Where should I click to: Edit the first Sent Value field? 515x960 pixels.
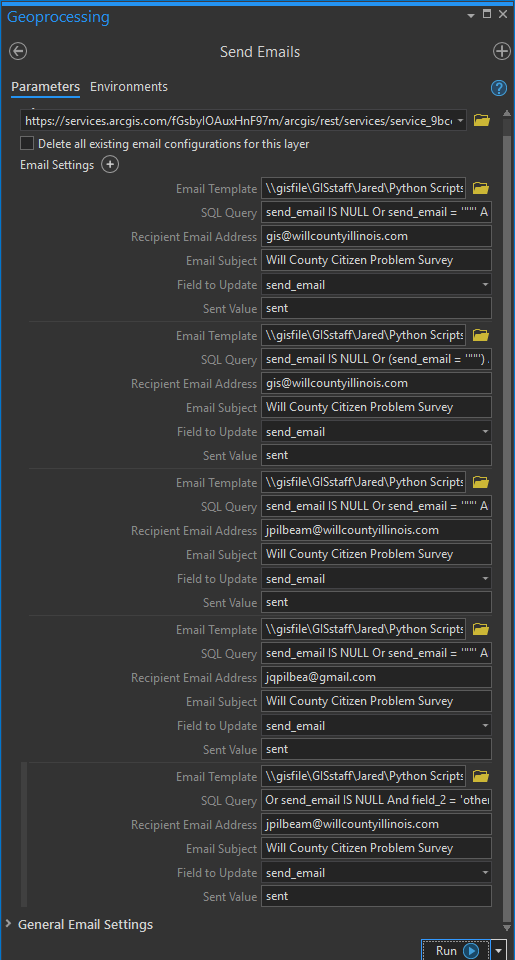click(376, 309)
